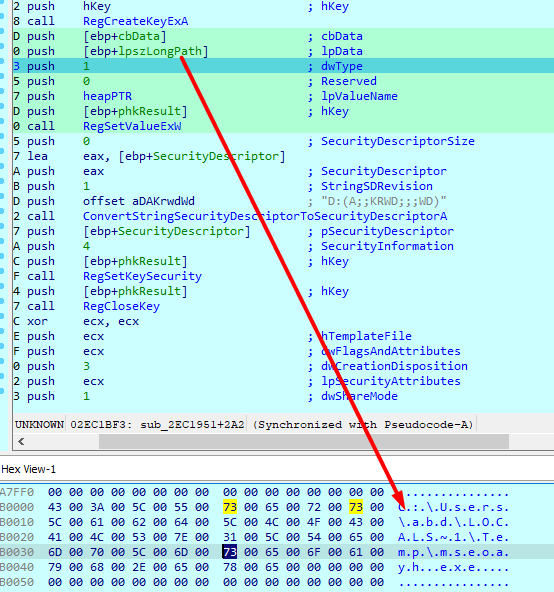Click lpszLongPath operand in push instruction

[x=160, y=51]
